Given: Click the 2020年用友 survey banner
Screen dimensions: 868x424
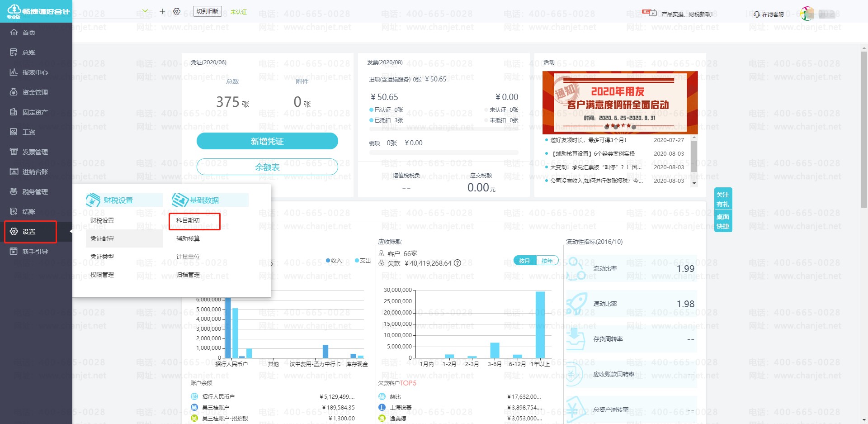Looking at the screenshot, I should pos(620,102).
